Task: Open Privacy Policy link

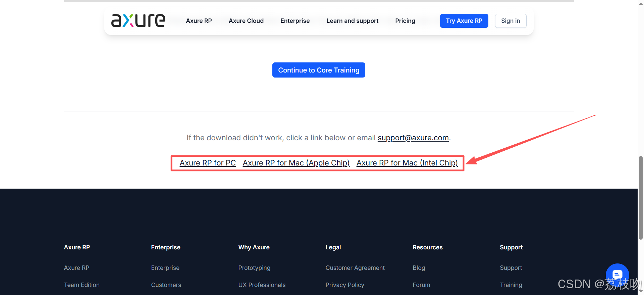Action: pyautogui.click(x=345, y=285)
